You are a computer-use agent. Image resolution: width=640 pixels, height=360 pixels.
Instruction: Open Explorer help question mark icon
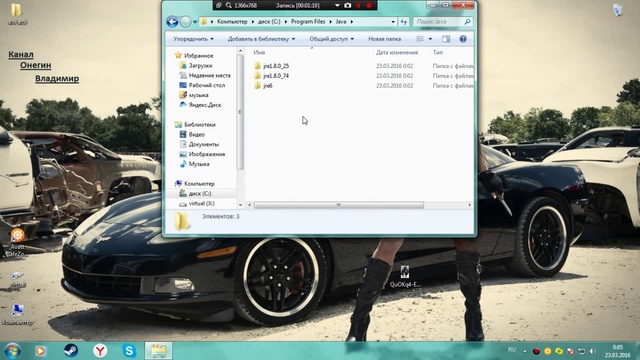(x=463, y=39)
